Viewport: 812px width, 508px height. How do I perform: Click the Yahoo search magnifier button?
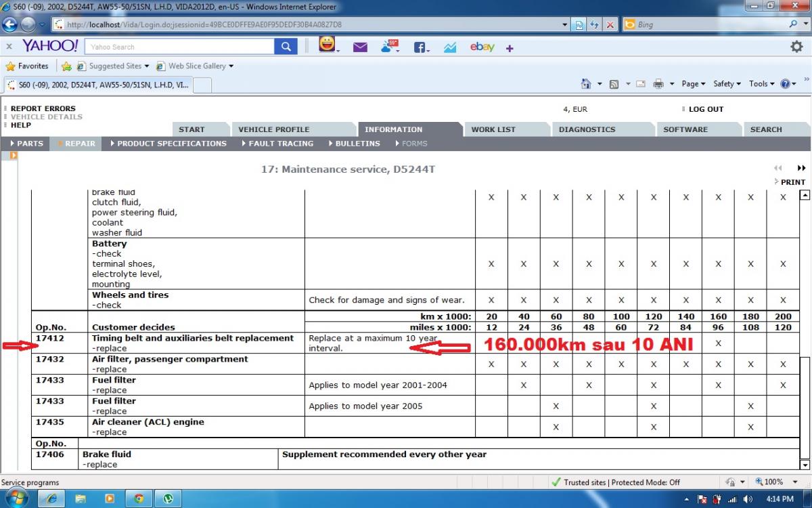[x=286, y=47]
